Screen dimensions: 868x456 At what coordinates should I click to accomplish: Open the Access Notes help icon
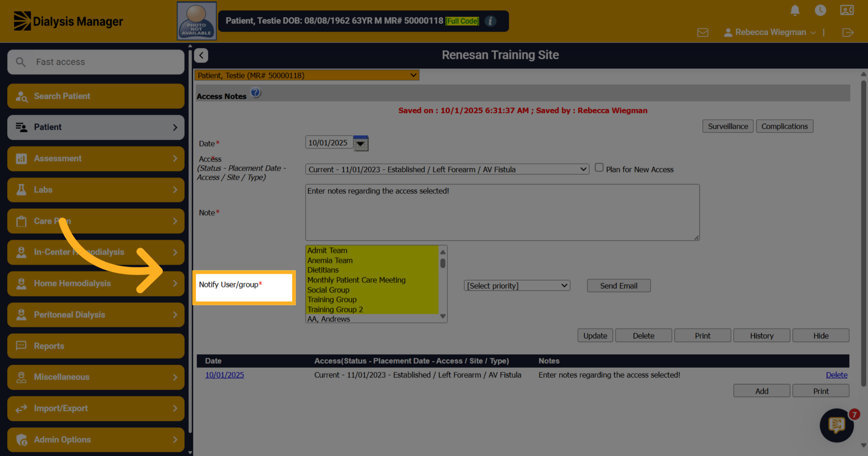[256, 93]
